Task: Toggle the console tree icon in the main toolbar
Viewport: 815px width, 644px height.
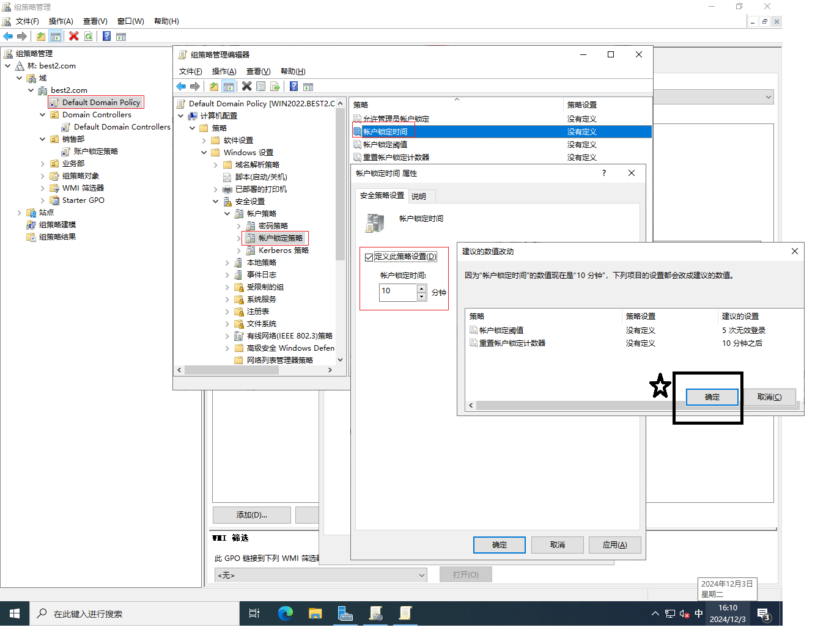Action: click(56, 36)
